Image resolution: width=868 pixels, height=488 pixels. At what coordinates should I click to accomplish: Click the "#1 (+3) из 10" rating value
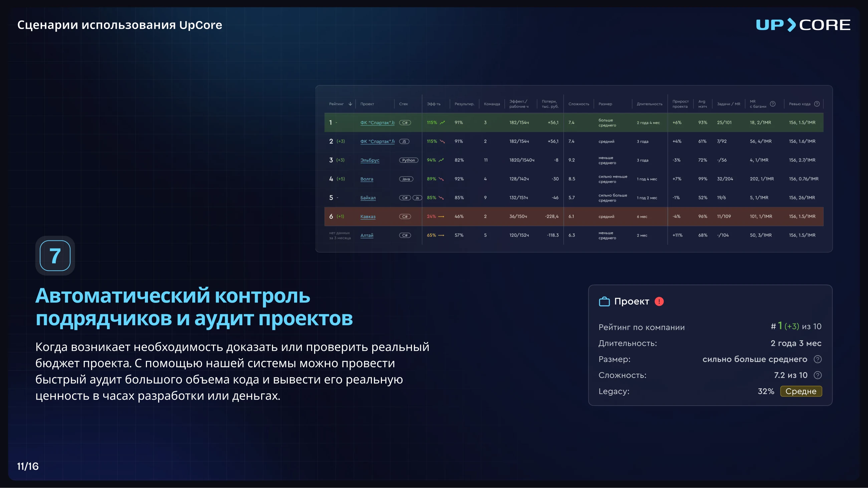coord(796,326)
